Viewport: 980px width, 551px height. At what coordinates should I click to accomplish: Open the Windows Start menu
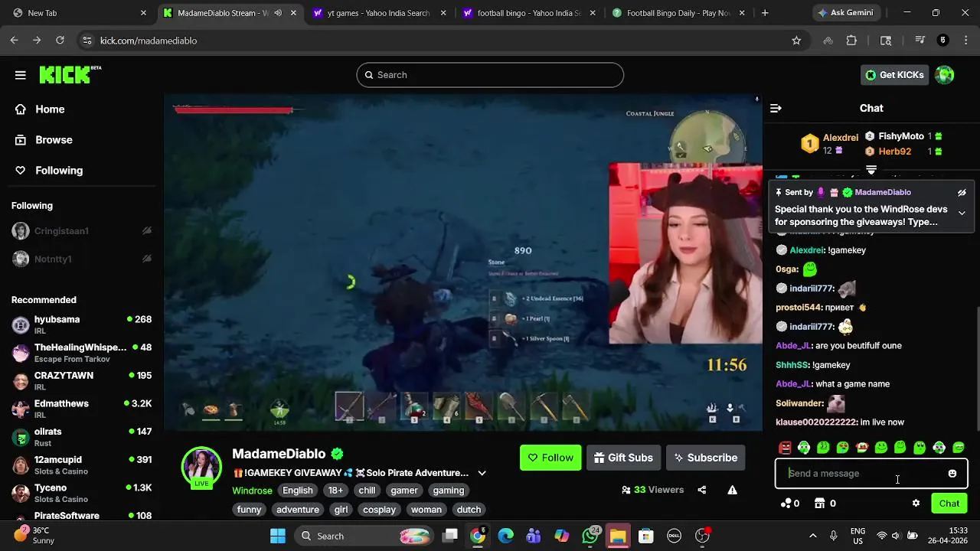[278, 536]
